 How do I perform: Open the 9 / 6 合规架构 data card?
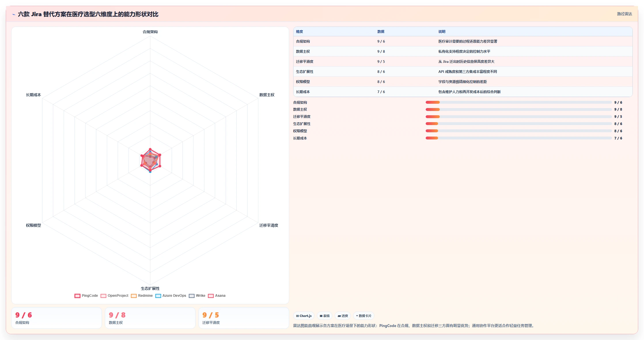pyautogui.click(x=56, y=318)
